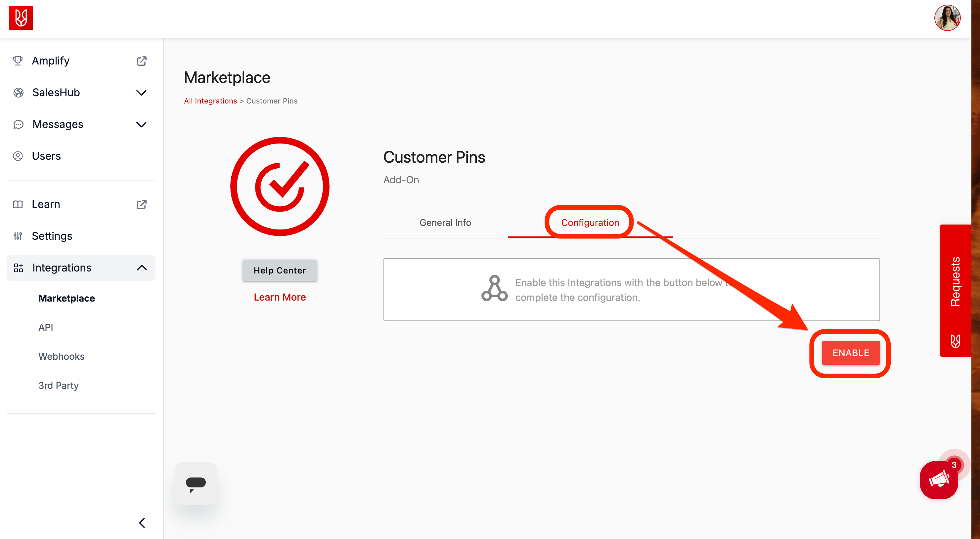Open Messages via the chat bubble icon
The image size is (980, 539).
18,124
